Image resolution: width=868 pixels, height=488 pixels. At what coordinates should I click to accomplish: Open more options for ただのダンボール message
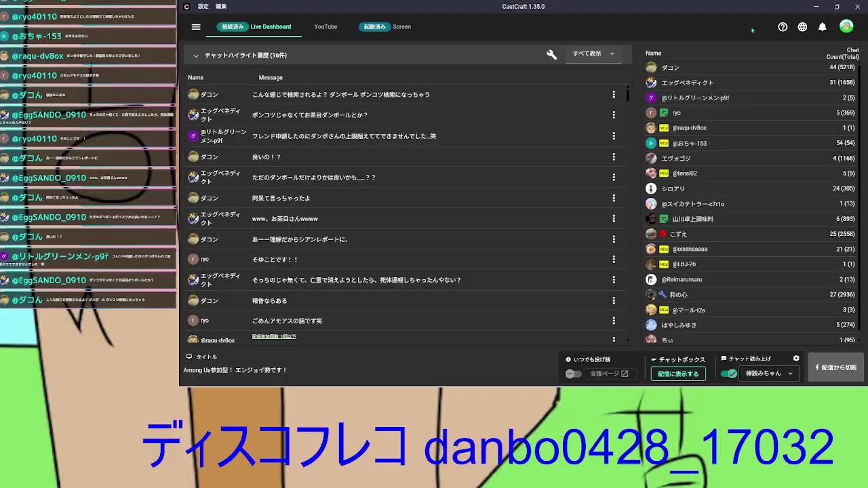click(614, 178)
